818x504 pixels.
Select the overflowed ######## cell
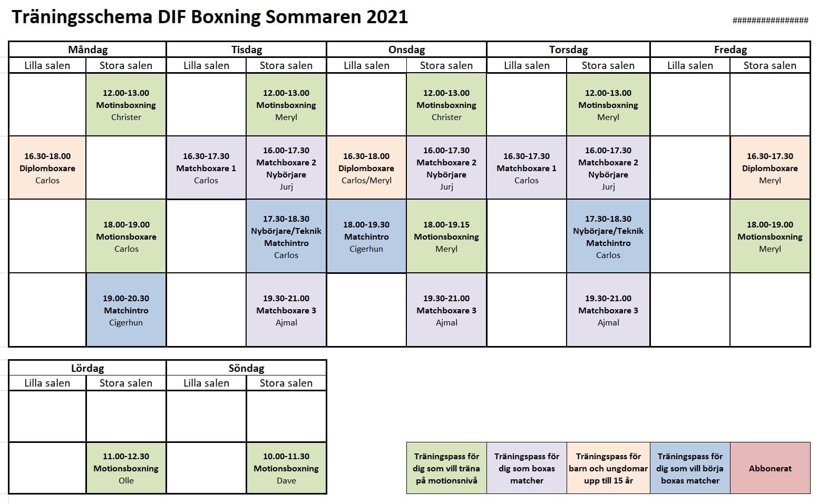pyautogui.click(x=770, y=20)
